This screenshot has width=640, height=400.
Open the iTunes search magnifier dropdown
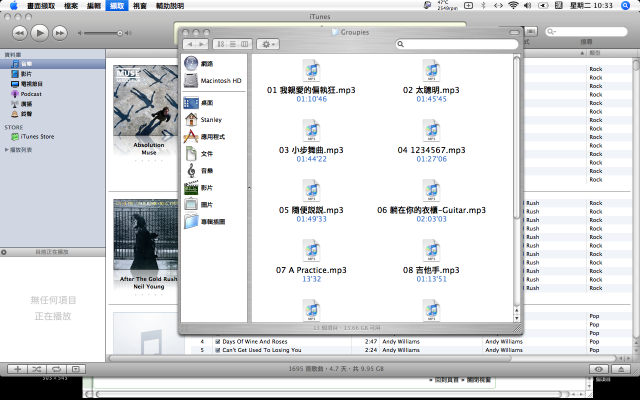(552, 31)
